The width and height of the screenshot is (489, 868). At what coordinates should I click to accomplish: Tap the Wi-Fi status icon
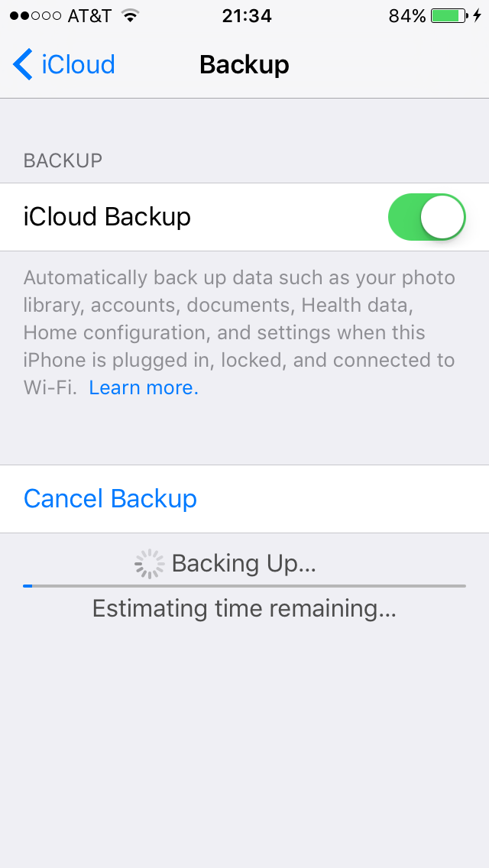coord(130,15)
